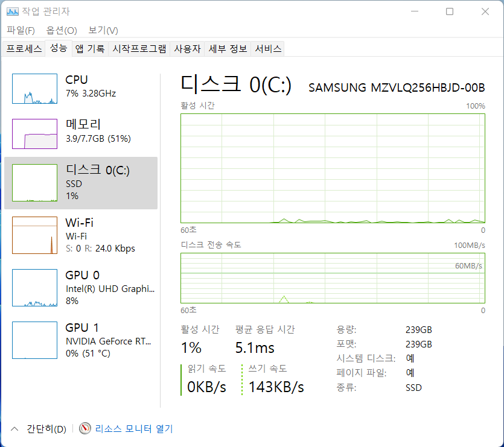Image resolution: width=504 pixels, height=447 pixels.
Task: Select the GPU 1 NVIDIA GeForce graph thumbnail
Action: (34, 340)
